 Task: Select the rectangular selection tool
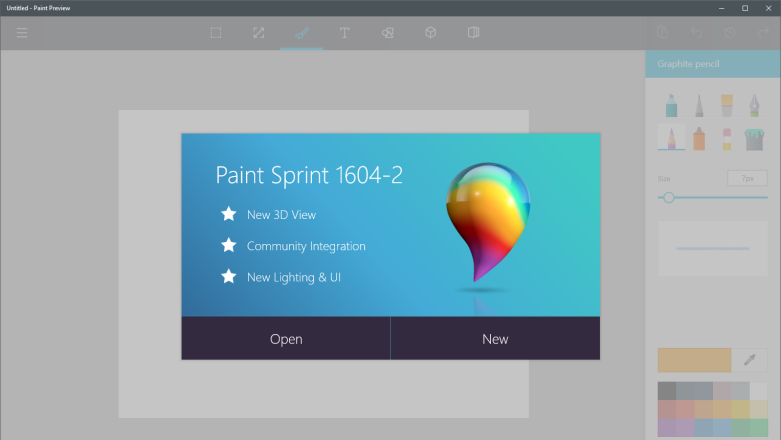click(x=215, y=33)
